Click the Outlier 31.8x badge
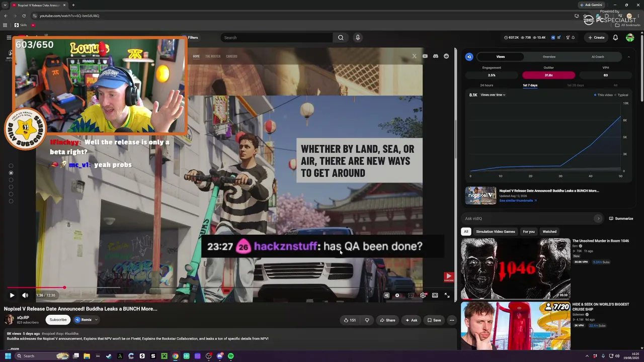The width and height of the screenshot is (644, 362). pyautogui.click(x=548, y=75)
